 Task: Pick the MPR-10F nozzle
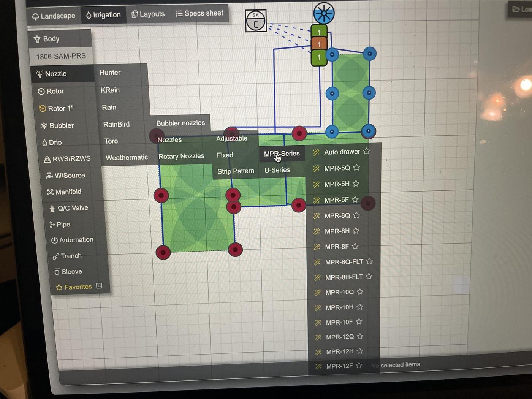(x=339, y=322)
